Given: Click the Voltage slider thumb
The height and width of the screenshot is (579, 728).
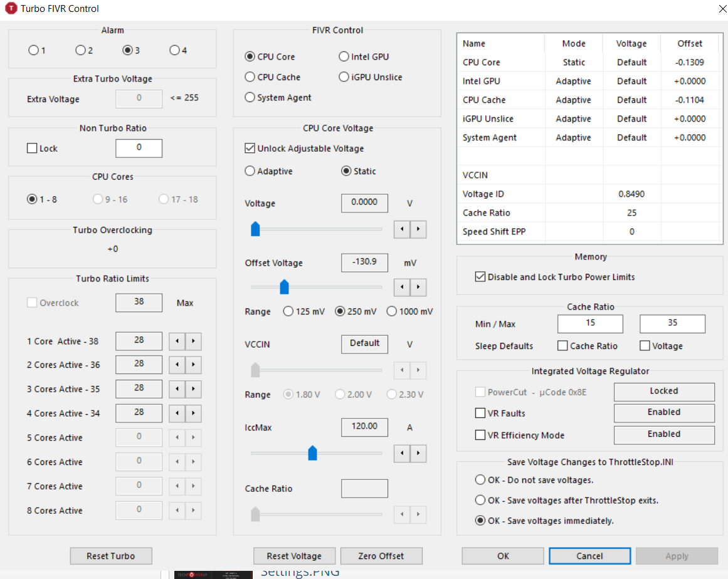Looking at the screenshot, I should click(x=255, y=229).
